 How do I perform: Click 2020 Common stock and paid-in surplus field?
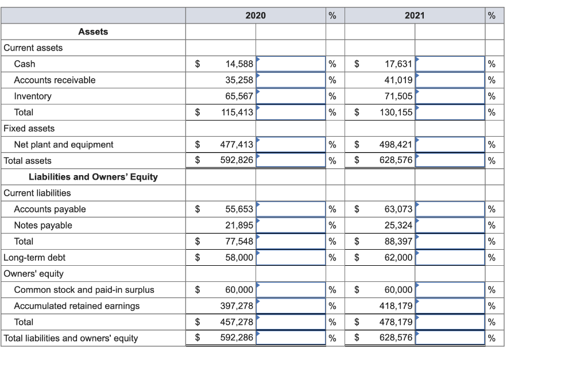coord(291,289)
